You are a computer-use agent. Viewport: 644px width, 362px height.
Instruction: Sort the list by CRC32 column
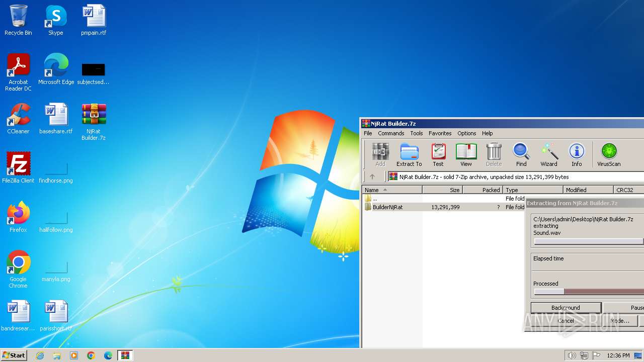click(628, 190)
